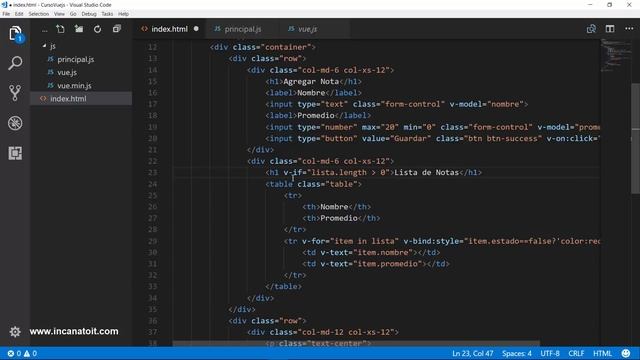This screenshot has height=360, width=640.
Task: Create a new folder in explorer
Action: click(x=79, y=29)
